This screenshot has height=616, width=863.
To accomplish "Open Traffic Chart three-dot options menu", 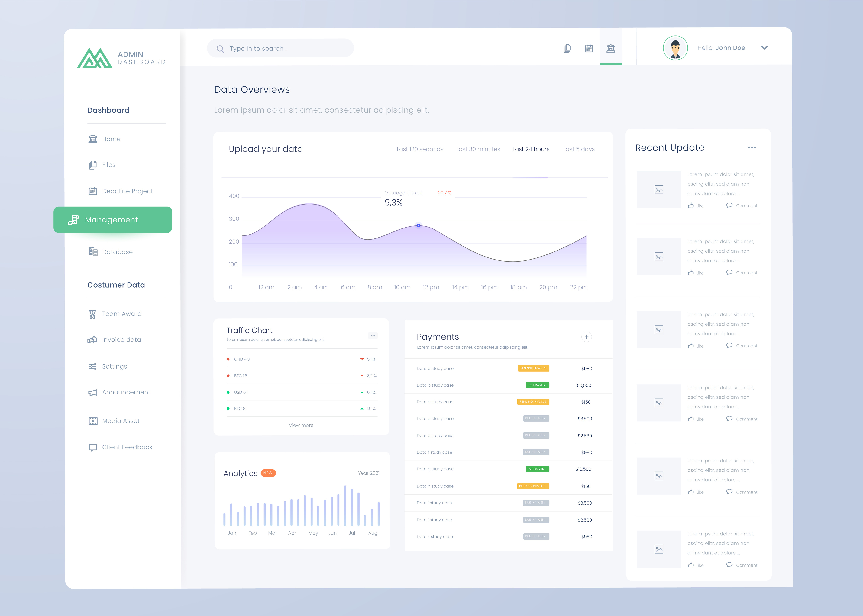I will pos(373,335).
